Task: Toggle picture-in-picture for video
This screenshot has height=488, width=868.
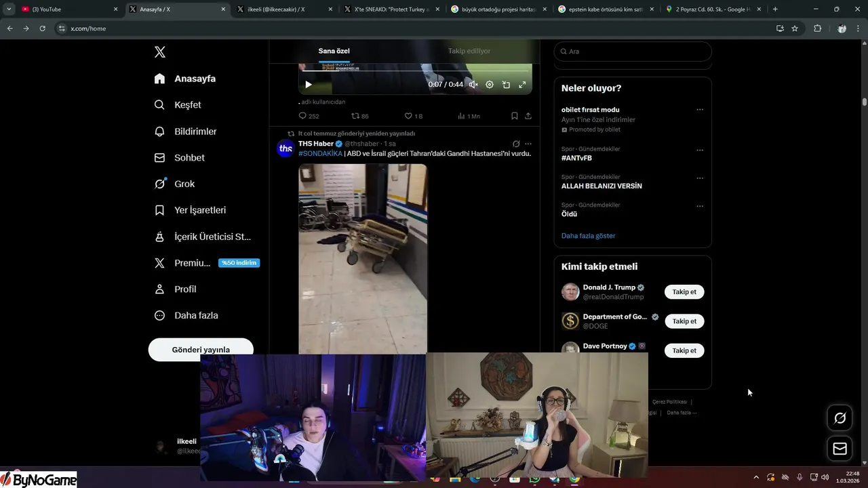Action: 506,85
